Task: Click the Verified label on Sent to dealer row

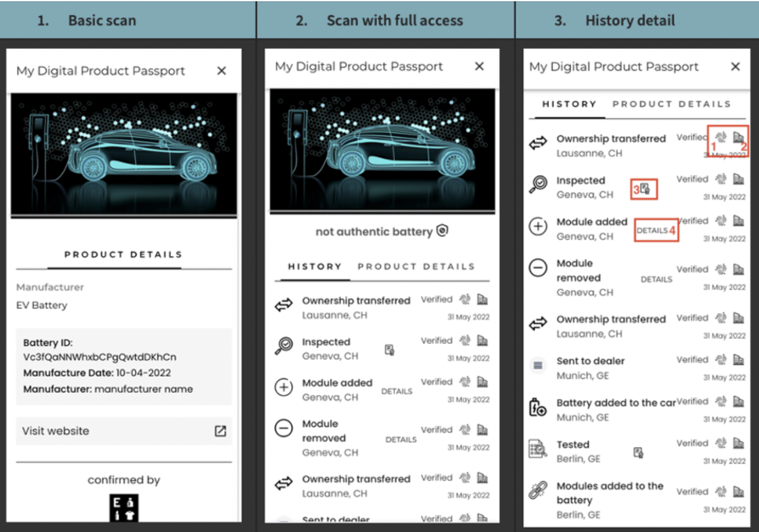Action: tap(692, 359)
